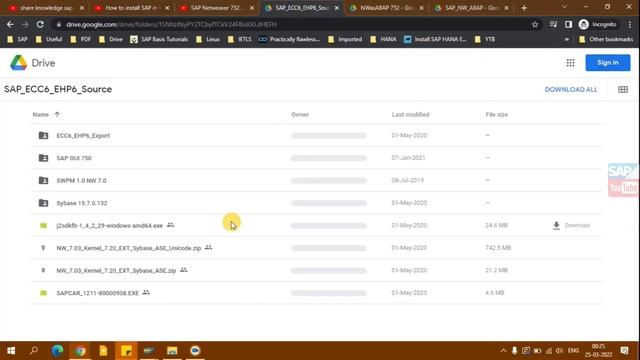The width and height of the screenshot is (640, 360).
Task: Open the Incognito profile indicator
Action: (x=598, y=24)
